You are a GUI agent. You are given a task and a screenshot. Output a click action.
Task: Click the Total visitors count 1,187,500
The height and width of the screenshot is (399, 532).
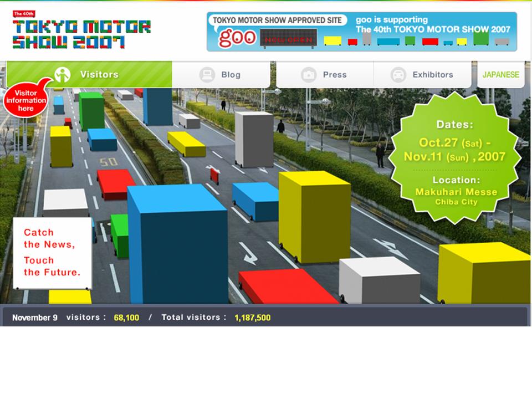pos(252,318)
